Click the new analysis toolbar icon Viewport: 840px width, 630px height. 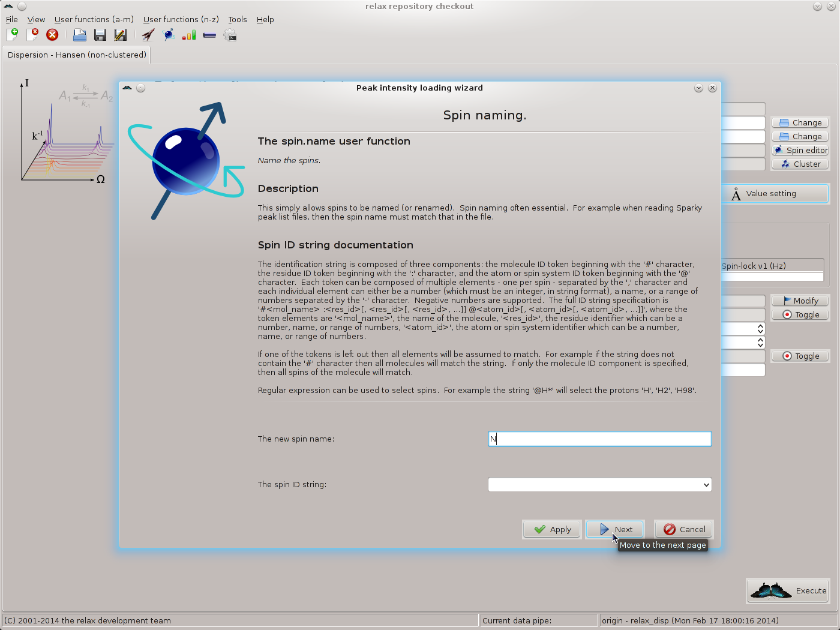tap(12, 35)
